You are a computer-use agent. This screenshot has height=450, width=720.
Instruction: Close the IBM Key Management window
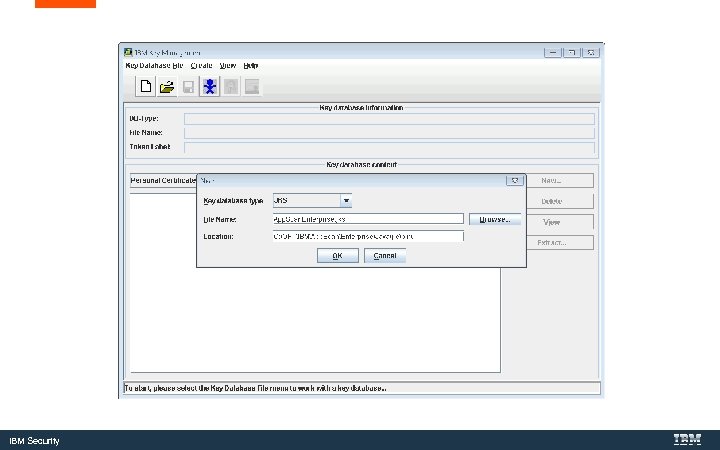(591, 52)
